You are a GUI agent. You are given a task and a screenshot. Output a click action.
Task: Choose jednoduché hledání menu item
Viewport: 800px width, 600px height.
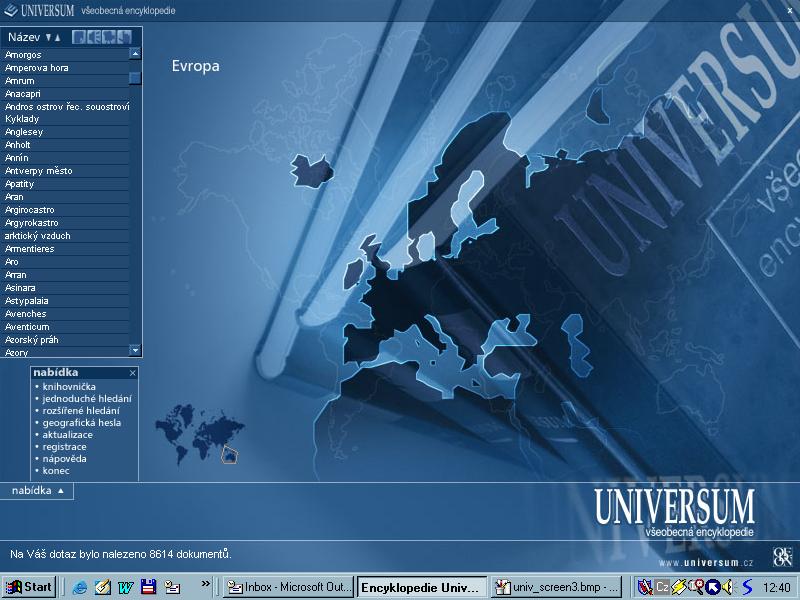pyautogui.click(x=87, y=398)
